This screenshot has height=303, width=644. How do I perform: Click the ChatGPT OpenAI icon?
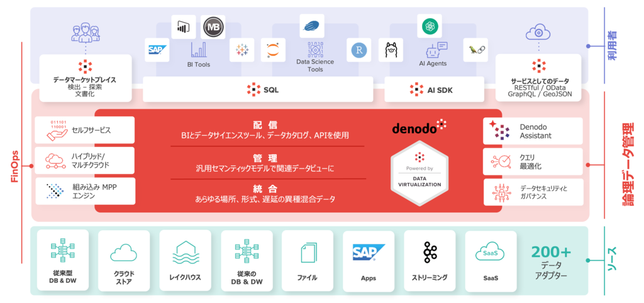coord(430,26)
